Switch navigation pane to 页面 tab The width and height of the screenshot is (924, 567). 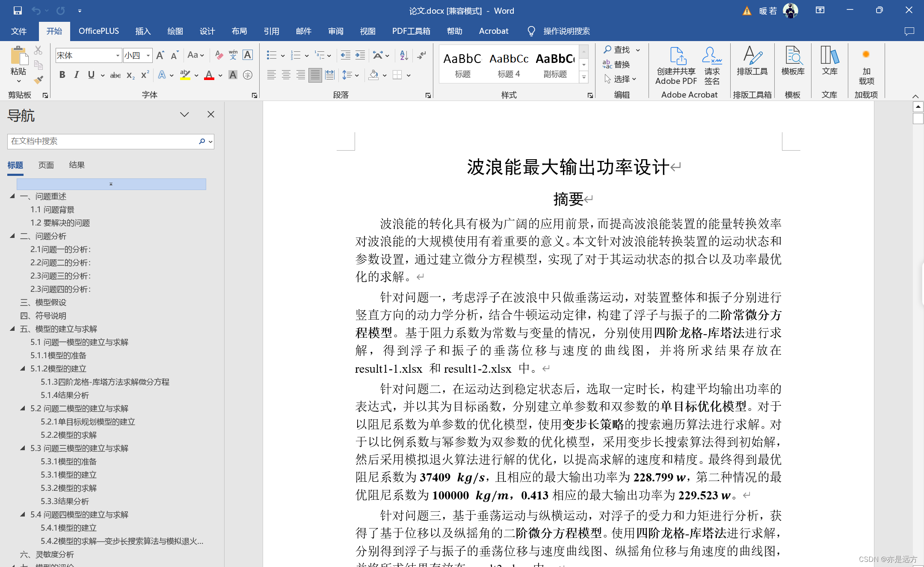click(x=46, y=165)
